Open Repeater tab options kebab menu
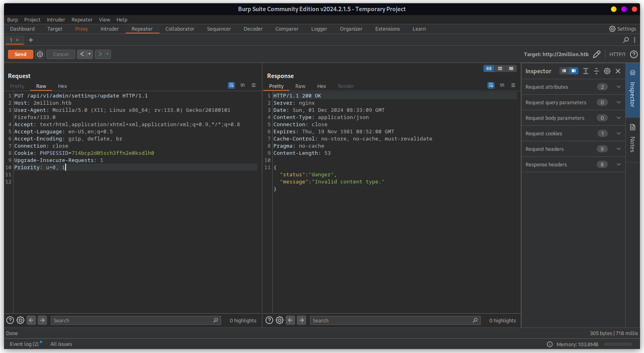644x353 pixels. (634, 40)
